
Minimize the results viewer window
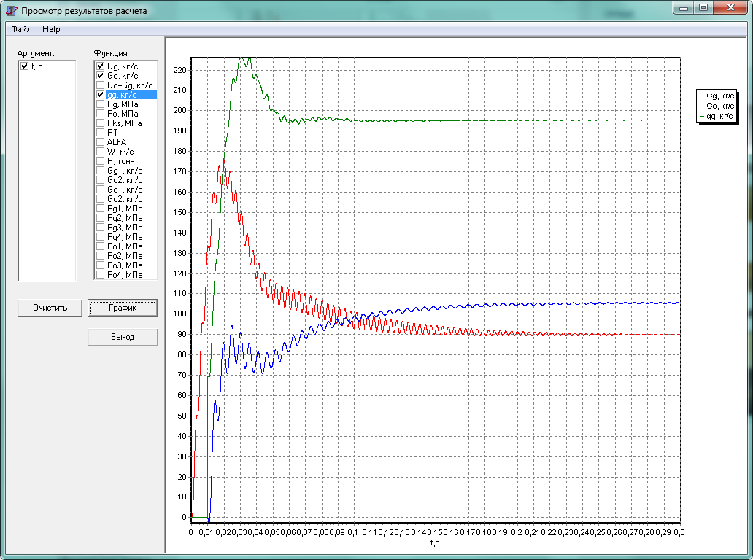pyautogui.click(x=684, y=8)
